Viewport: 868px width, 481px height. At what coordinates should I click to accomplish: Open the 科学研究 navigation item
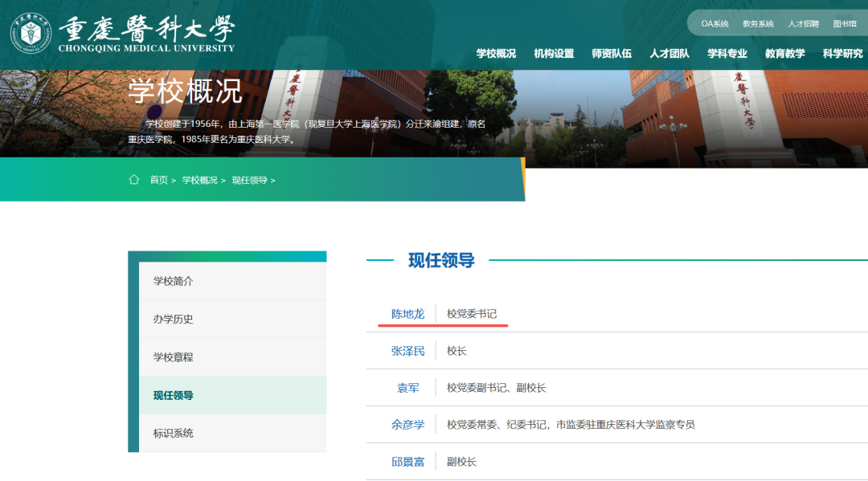click(842, 53)
